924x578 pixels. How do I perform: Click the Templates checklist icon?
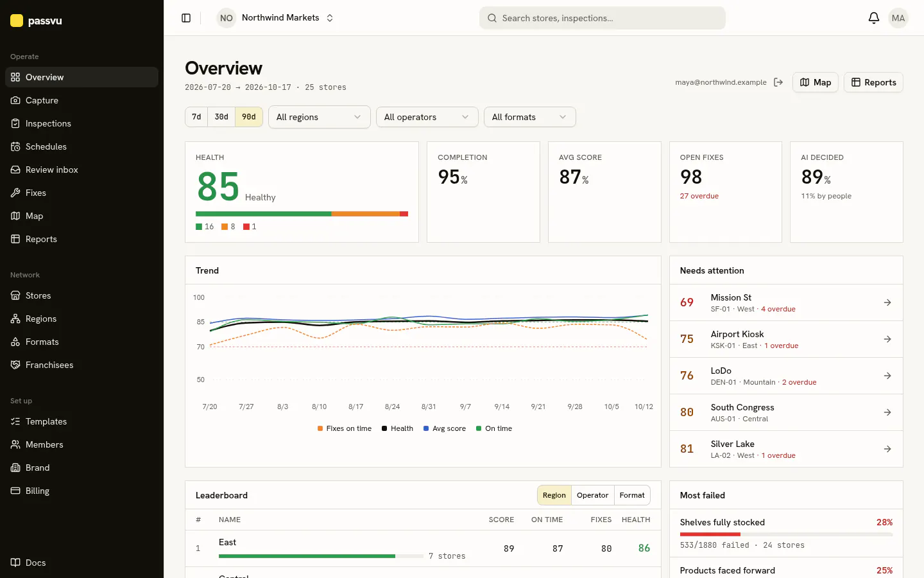15,421
